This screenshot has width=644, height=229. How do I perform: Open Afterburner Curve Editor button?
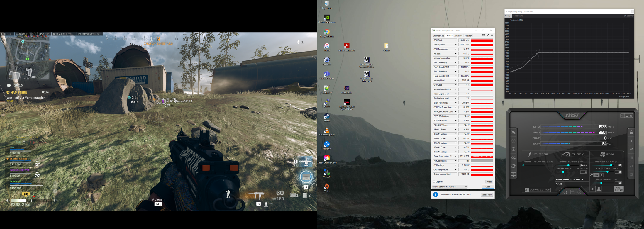(x=538, y=190)
